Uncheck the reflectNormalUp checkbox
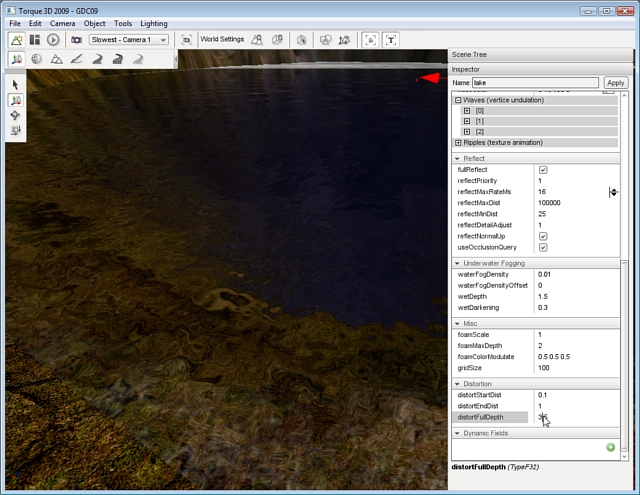Screen dimensions: 640x495 [543, 236]
